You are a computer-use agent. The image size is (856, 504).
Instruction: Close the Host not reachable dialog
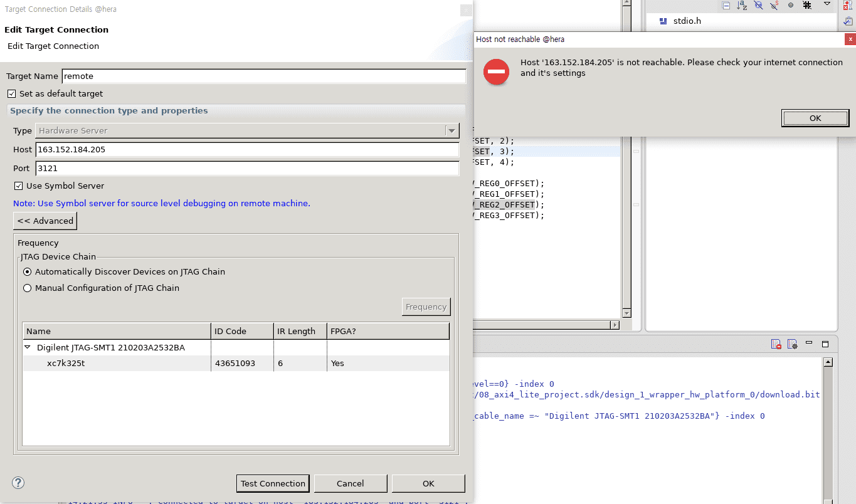(x=850, y=39)
